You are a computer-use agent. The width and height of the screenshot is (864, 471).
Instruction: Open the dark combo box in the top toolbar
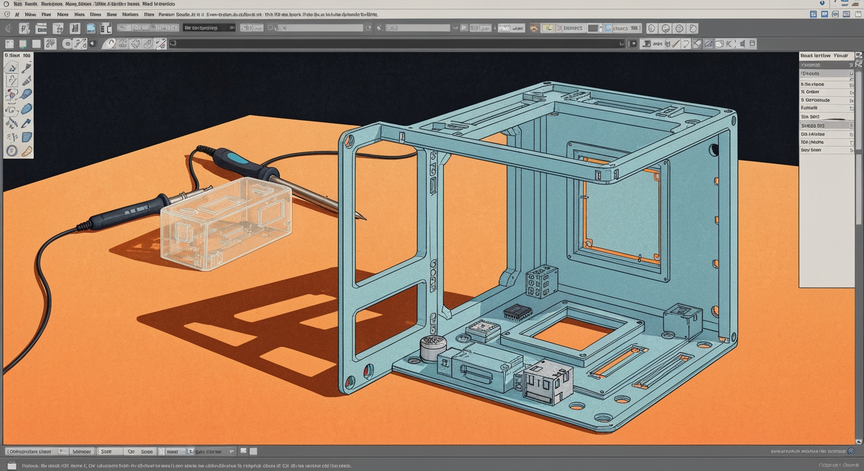(209, 28)
